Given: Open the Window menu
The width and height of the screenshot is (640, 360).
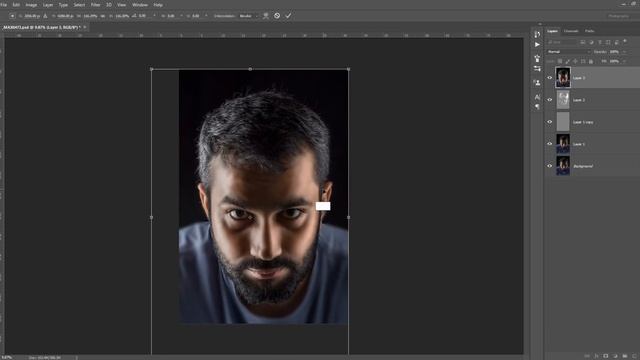Looking at the screenshot, I should (x=140, y=5).
